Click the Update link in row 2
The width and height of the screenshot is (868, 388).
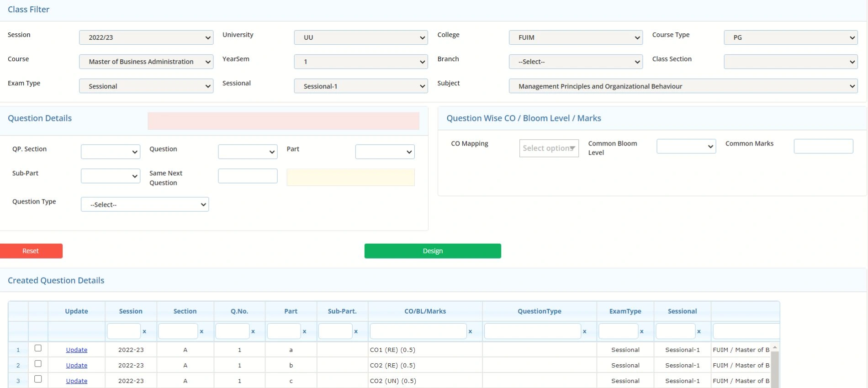tap(76, 365)
